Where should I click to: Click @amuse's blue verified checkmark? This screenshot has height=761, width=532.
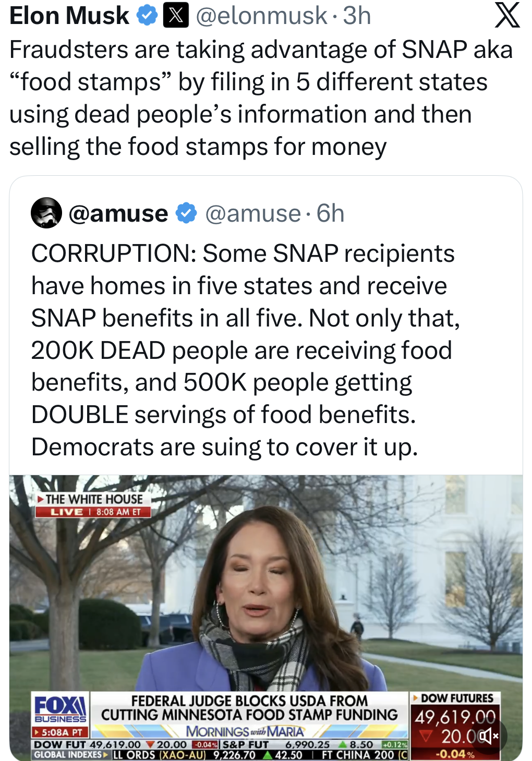click(x=186, y=213)
